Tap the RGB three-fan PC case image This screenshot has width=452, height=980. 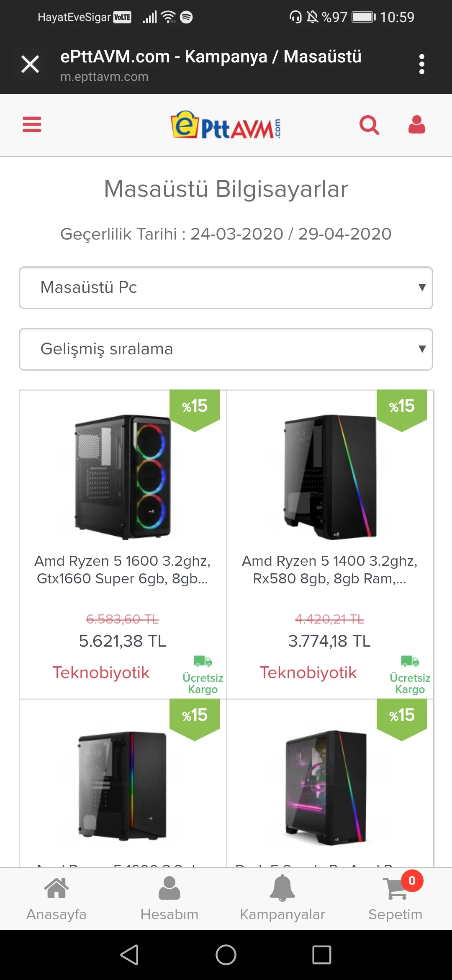point(123,477)
